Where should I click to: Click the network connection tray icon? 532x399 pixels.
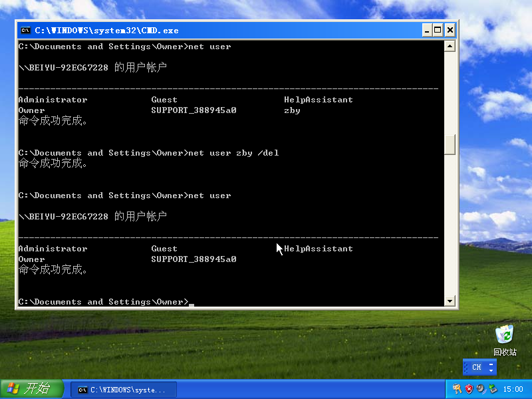(492, 389)
